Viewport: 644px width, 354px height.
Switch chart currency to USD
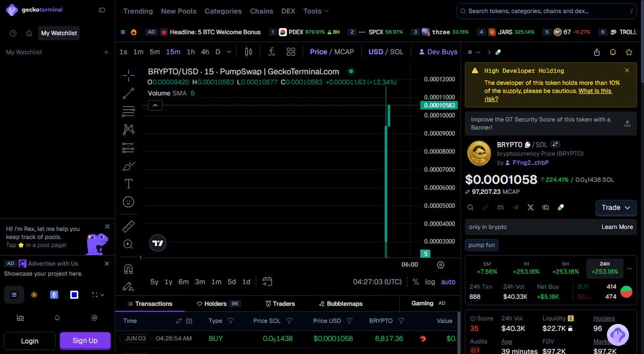click(376, 52)
